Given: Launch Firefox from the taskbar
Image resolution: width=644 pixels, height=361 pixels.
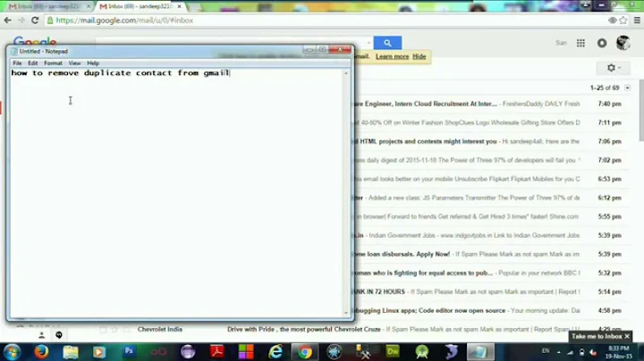Looking at the screenshot, I should point(41,352).
